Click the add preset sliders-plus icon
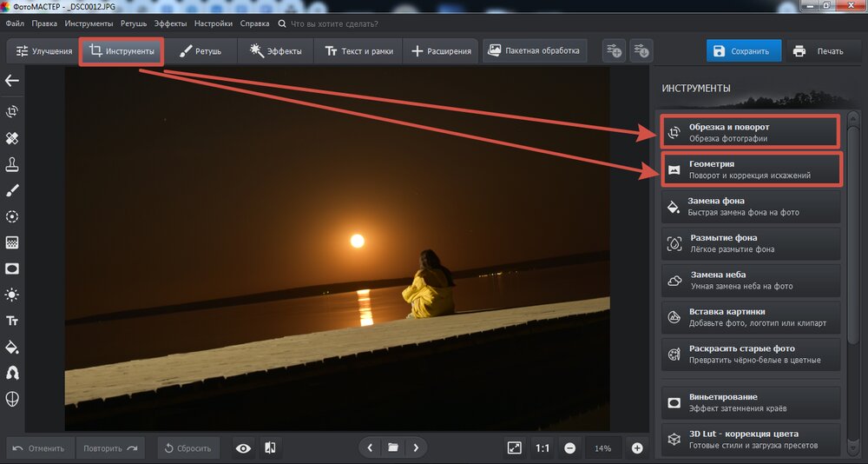The width and height of the screenshot is (868, 464). [614, 51]
